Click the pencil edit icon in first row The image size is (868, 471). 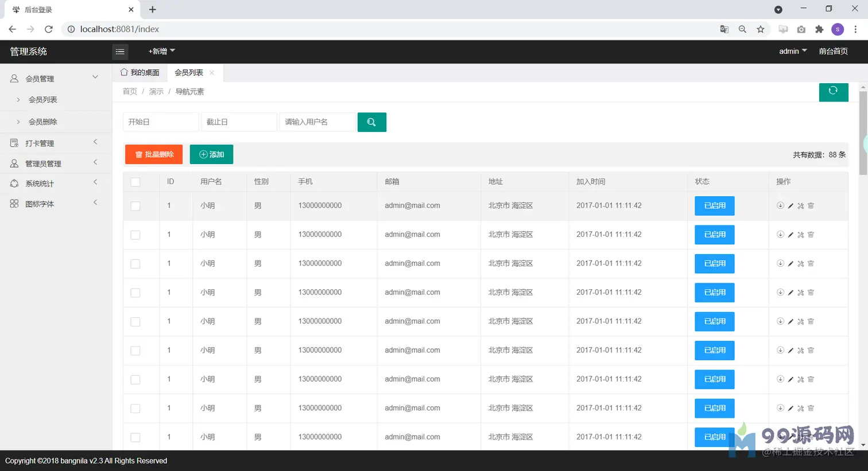click(x=790, y=206)
